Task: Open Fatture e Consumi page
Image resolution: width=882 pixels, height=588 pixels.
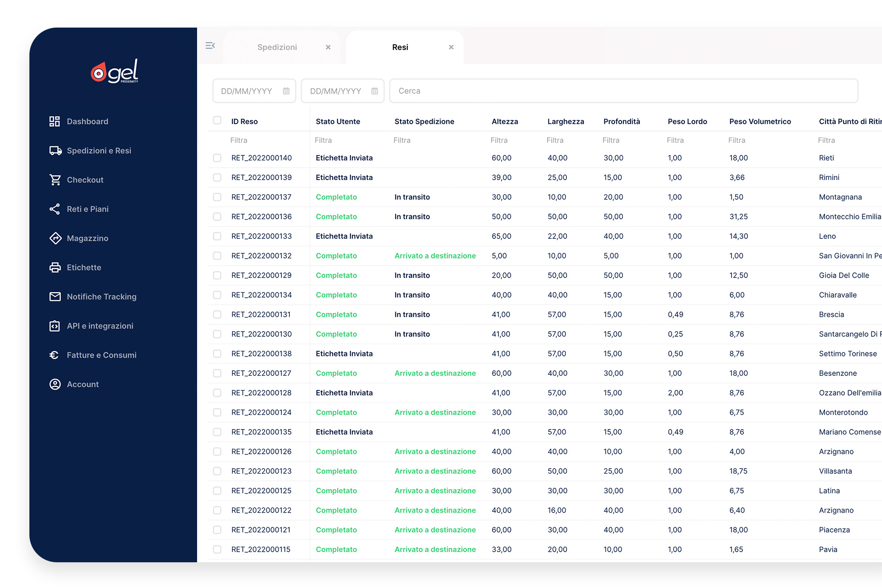Action: [x=102, y=355]
